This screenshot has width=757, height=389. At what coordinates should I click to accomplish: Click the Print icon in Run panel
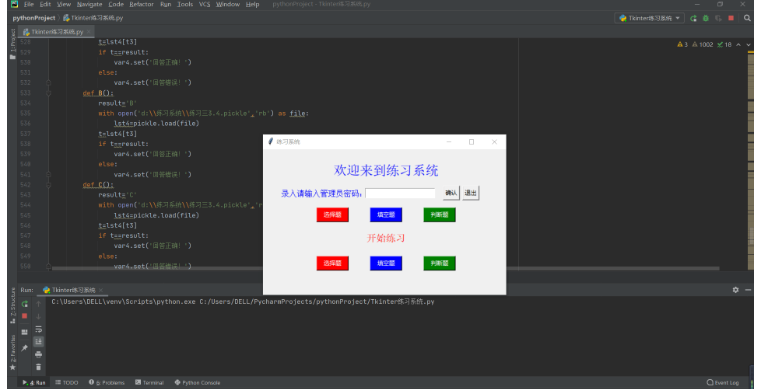point(39,354)
